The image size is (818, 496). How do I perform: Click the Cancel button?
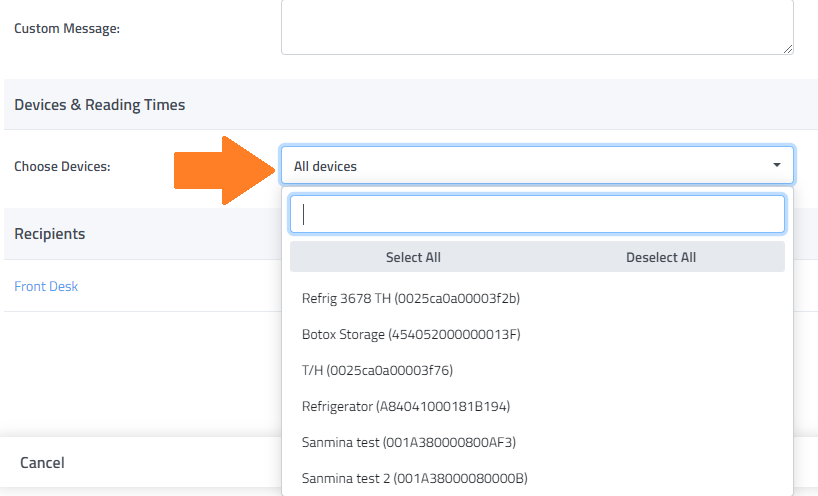point(42,463)
